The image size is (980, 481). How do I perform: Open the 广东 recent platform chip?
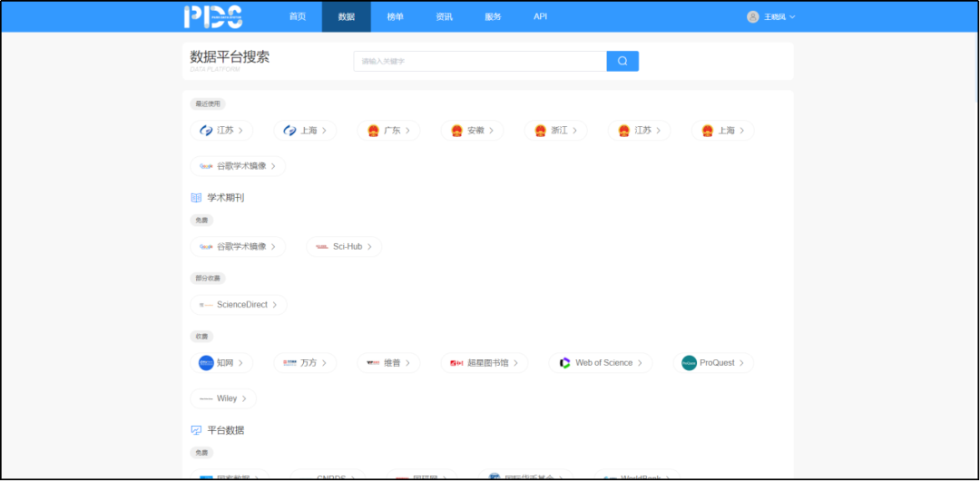(x=388, y=131)
